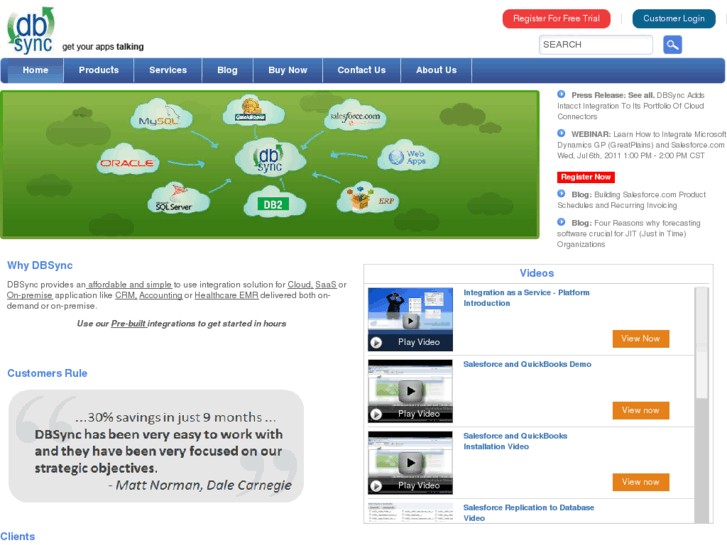Click View now for Installation Video
727x545 pixels.
coord(641,482)
